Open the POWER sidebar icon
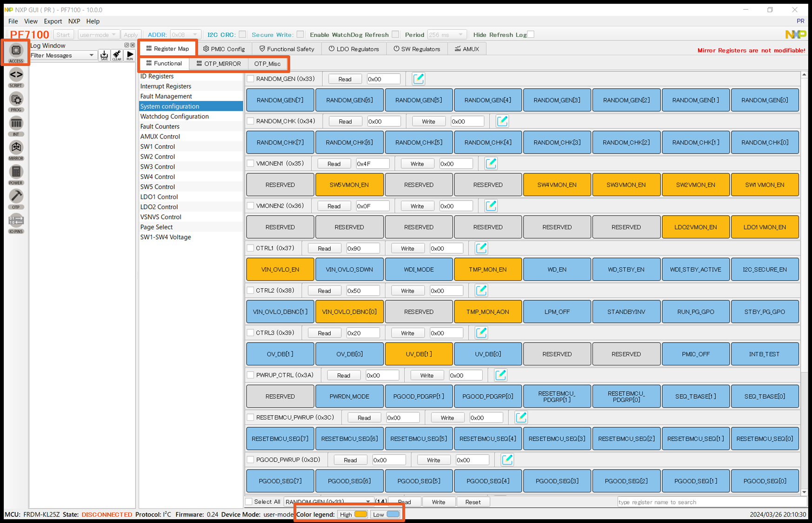The height and width of the screenshot is (523, 812). pos(16,173)
